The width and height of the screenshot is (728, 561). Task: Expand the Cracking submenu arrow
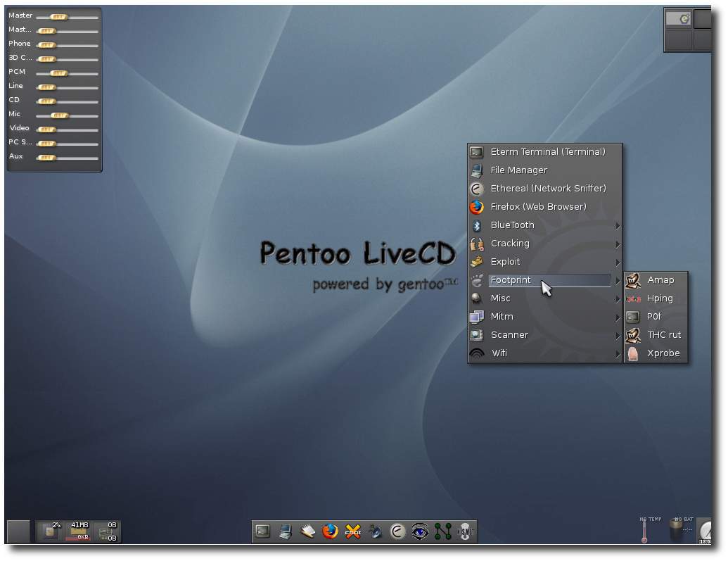coord(618,244)
